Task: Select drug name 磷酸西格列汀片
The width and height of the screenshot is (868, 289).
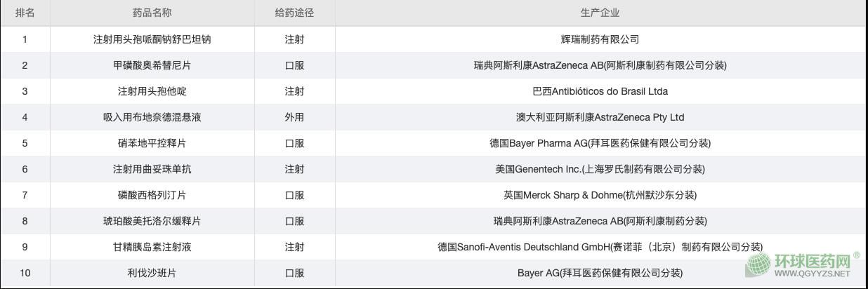Action: pyautogui.click(x=152, y=195)
